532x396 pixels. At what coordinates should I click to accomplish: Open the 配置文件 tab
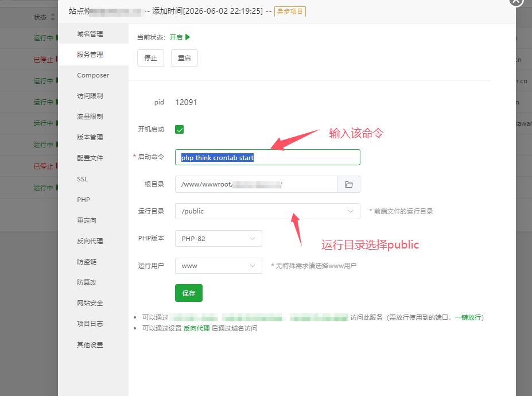pos(90,158)
